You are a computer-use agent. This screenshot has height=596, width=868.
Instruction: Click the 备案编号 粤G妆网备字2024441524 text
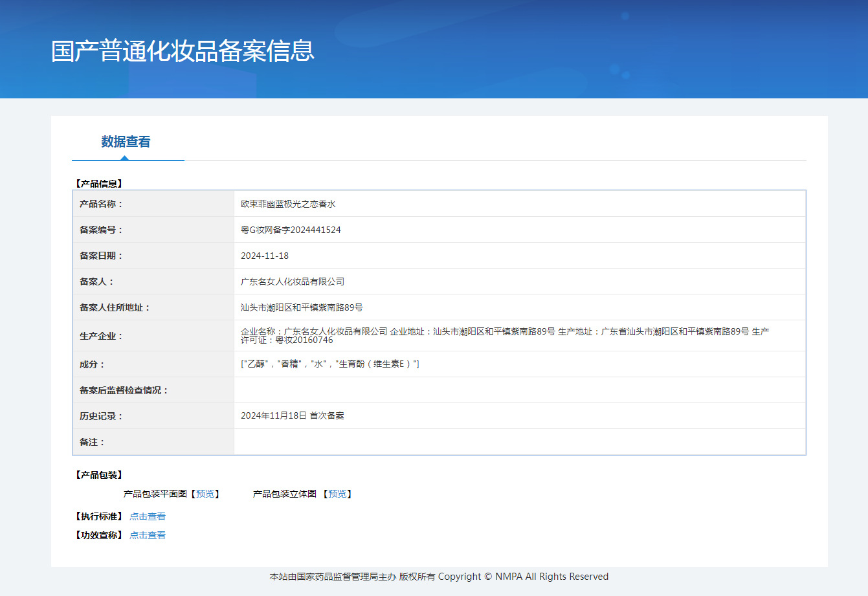point(290,229)
